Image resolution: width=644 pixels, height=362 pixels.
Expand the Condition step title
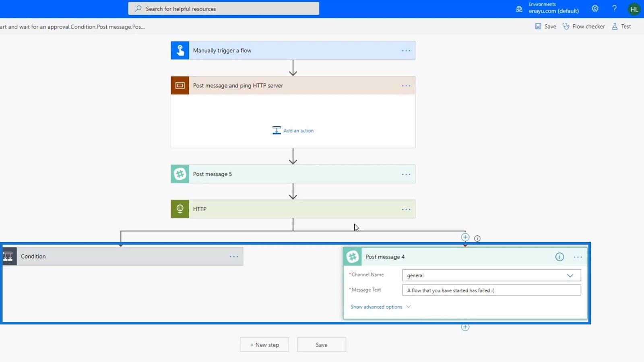33,256
